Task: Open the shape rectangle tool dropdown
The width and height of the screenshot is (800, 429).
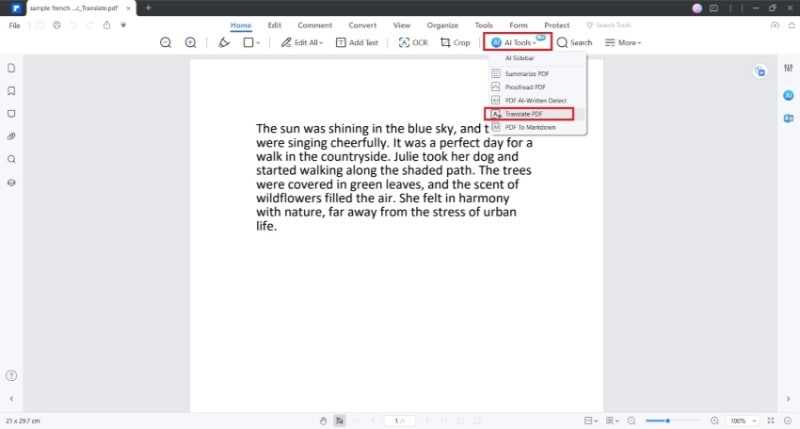Action: 251,42
